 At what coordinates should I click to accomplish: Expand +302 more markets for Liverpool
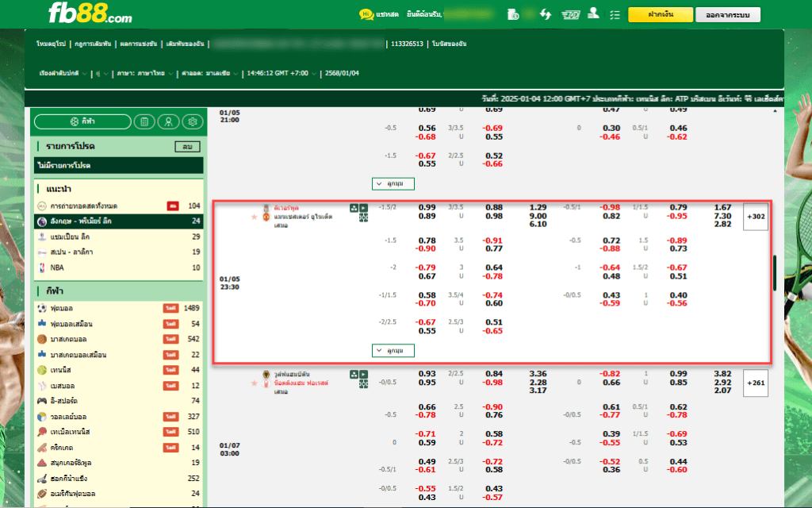756,217
